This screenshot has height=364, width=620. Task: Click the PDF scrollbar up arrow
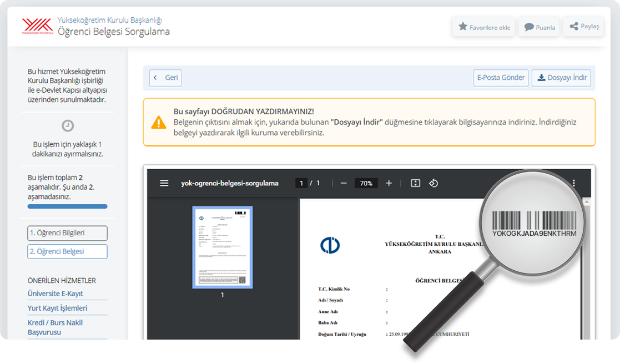(x=587, y=201)
